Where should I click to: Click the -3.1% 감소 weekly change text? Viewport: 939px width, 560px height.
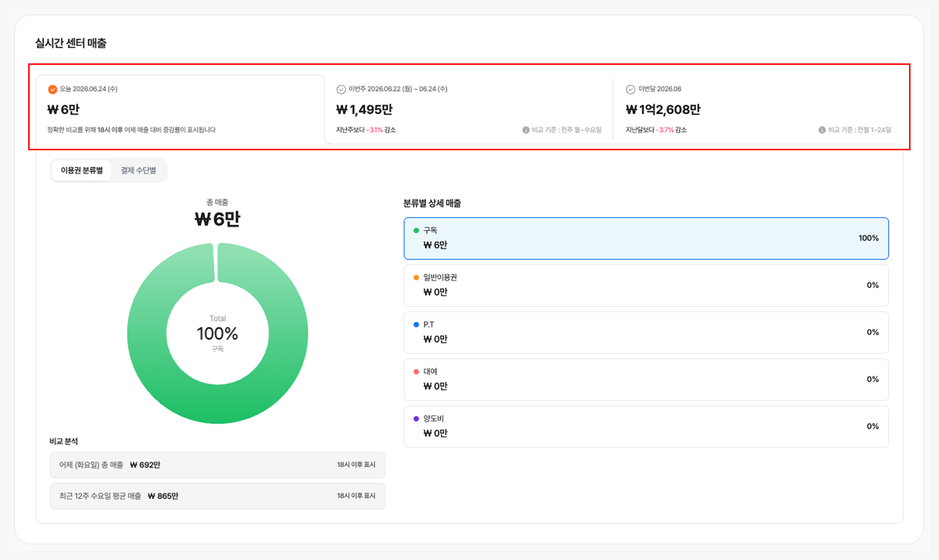tap(381, 130)
